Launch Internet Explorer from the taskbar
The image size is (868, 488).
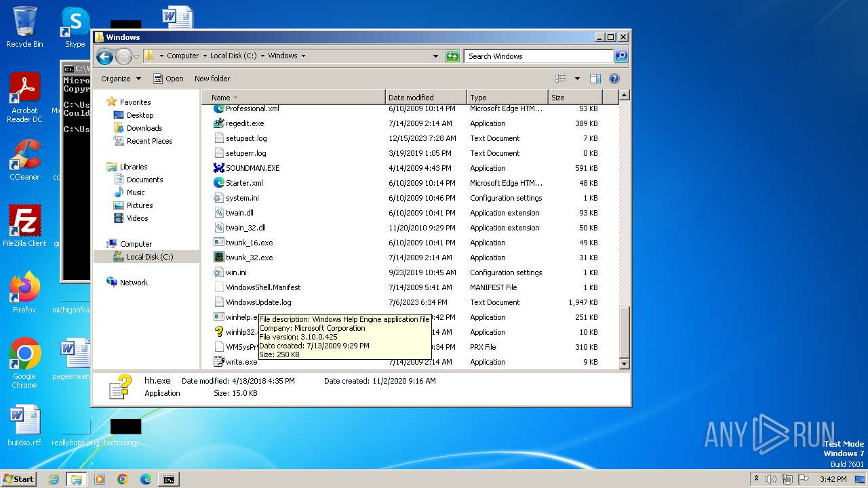pyautogui.click(x=54, y=479)
